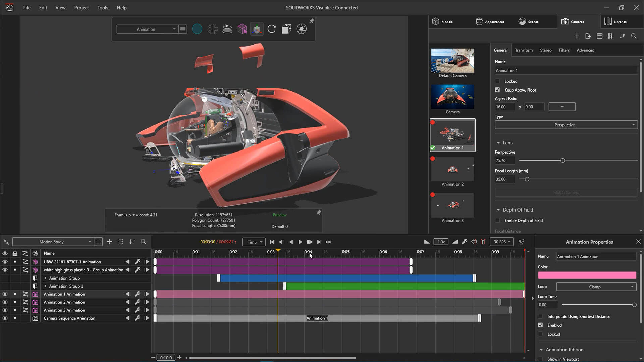Click the pink animation Color swatch
The width and height of the screenshot is (644, 362).
tap(587, 275)
